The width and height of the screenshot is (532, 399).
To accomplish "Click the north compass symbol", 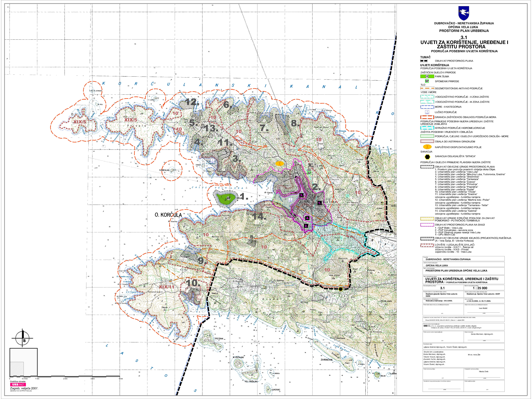I will click(x=22, y=338).
